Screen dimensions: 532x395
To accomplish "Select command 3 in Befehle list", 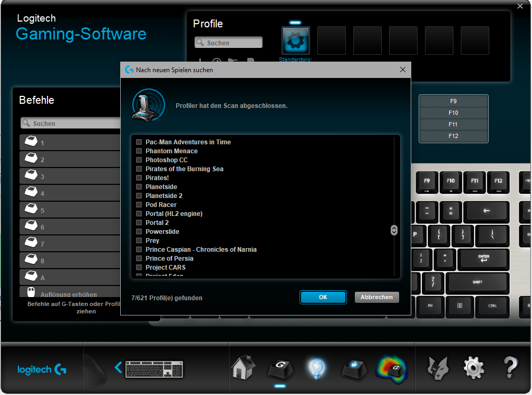I will point(70,176).
